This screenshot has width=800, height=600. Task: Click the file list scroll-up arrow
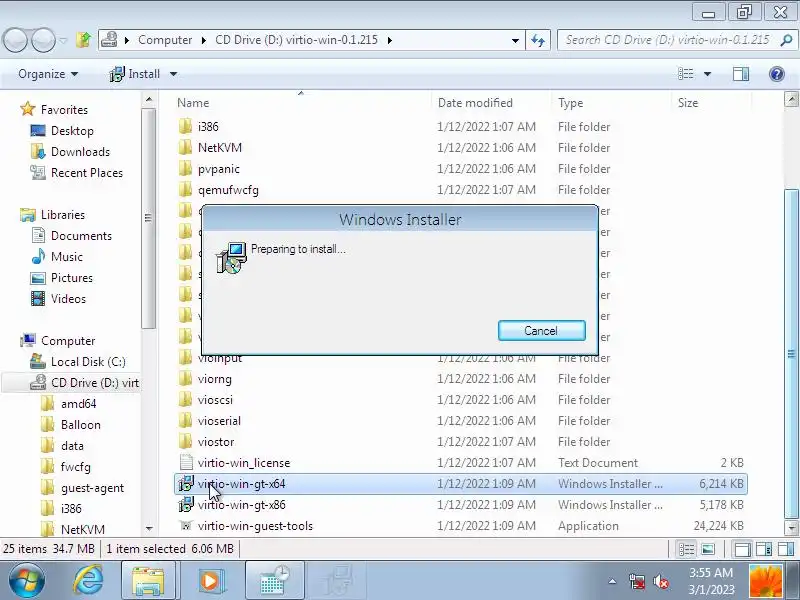(791, 99)
